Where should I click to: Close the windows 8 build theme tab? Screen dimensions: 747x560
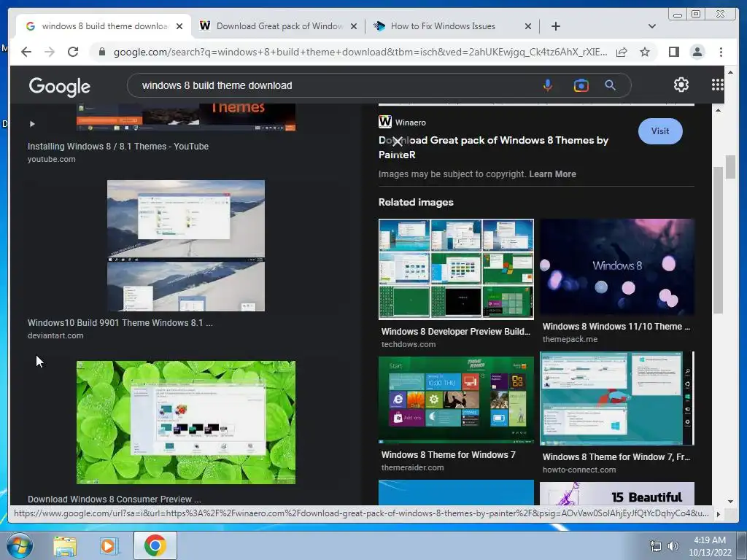coord(179,26)
